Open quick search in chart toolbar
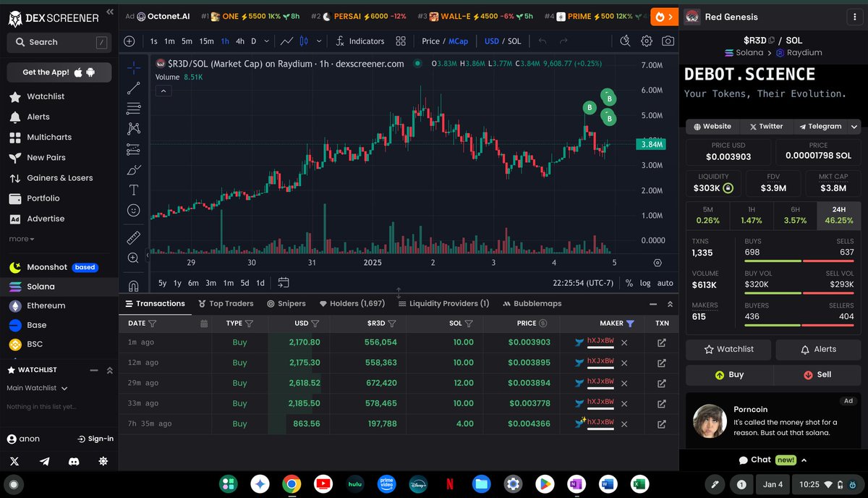The height and width of the screenshot is (498, 868). point(625,41)
